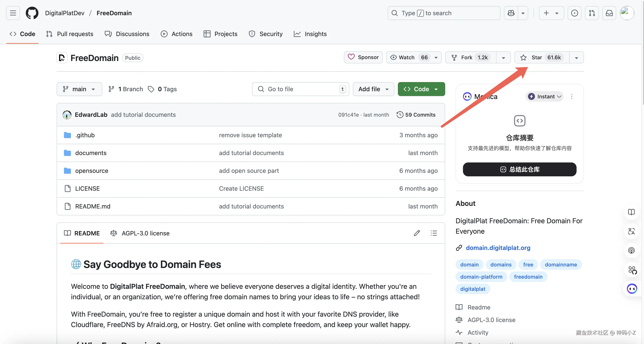The height and width of the screenshot is (344, 644).
Task: Edit README using the pencil icon
Action: point(417,233)
